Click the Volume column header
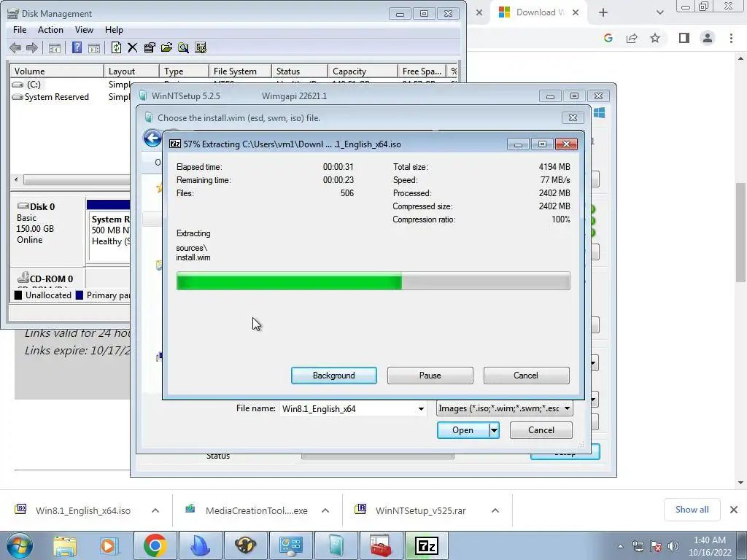747x560 pixels. pyautogui.click(x=57, y=71)
